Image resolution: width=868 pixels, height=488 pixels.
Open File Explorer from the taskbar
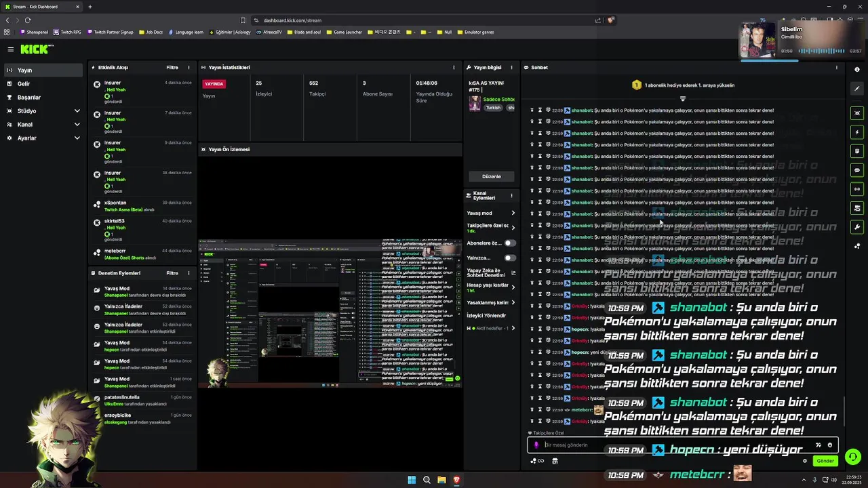pyautogui.click(x=441, y=480)
